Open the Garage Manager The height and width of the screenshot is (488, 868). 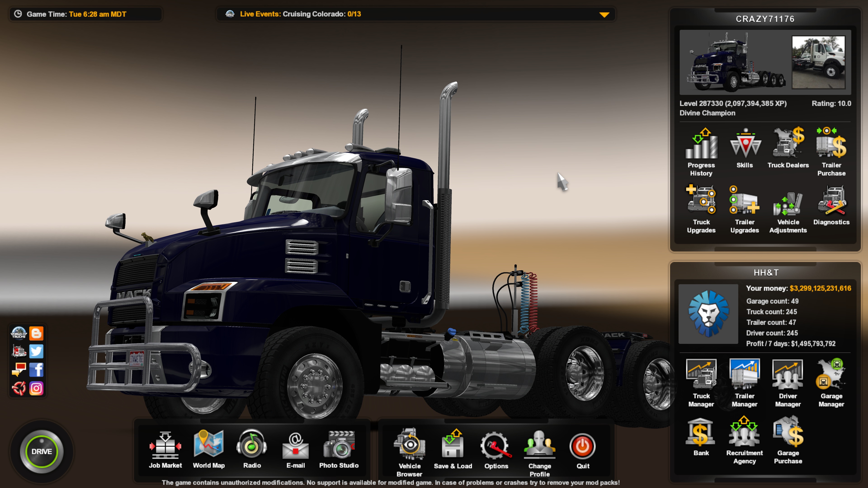tap(831, 383)
